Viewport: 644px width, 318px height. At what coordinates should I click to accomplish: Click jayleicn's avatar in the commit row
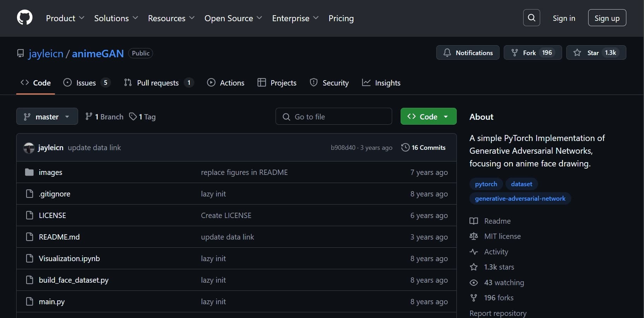click(29, 148)
